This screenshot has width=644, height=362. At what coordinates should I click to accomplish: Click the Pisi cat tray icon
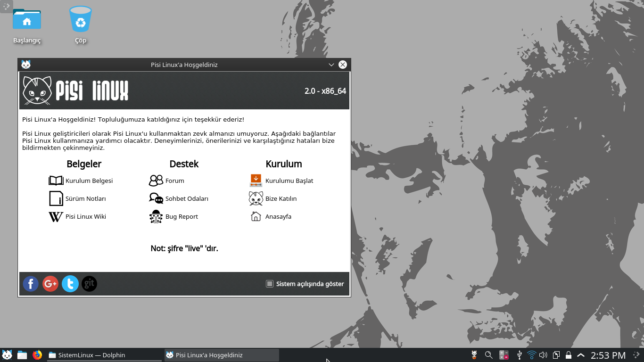click(475, 355)
